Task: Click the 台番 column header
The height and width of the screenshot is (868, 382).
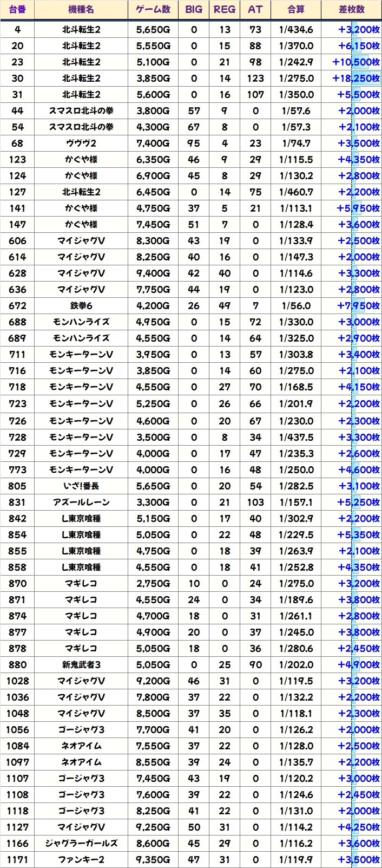Action: (x=17, y=10)
